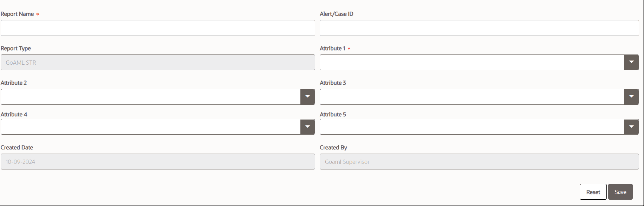Click the Report Name label
The height and width of the screenshot is (206, 644).
(17, 14)
